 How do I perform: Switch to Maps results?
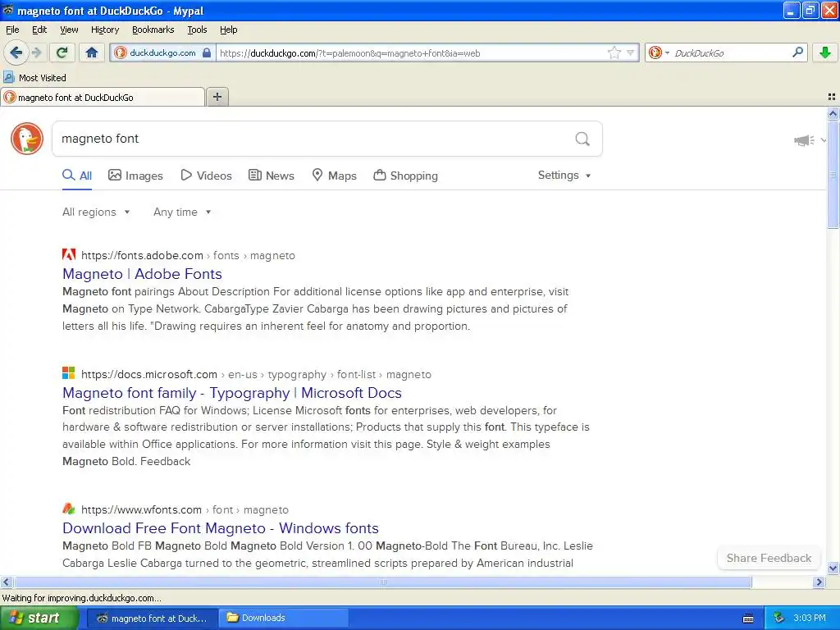pyautogui.click(x=335, y=176)
